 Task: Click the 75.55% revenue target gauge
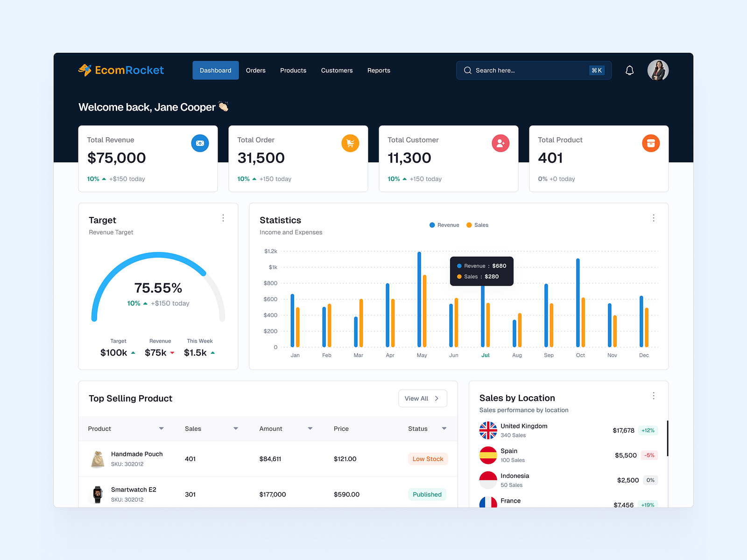click(158, 288)
